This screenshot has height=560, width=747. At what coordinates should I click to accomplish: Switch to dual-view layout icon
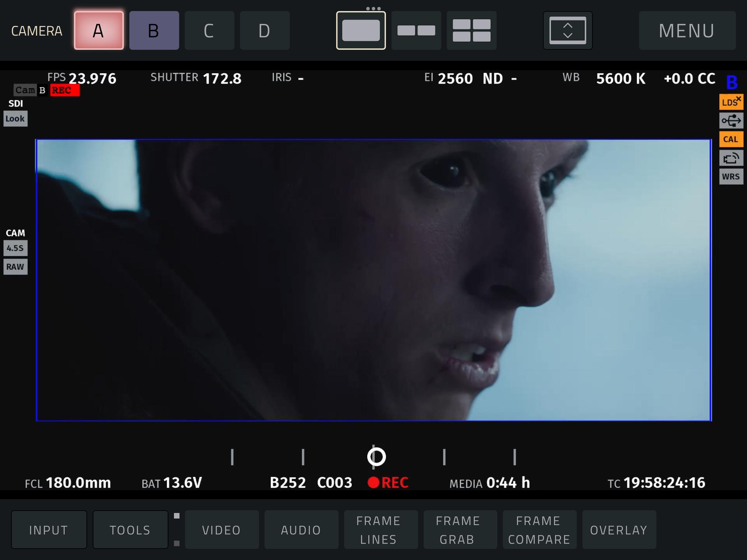[x=416, y=30]
